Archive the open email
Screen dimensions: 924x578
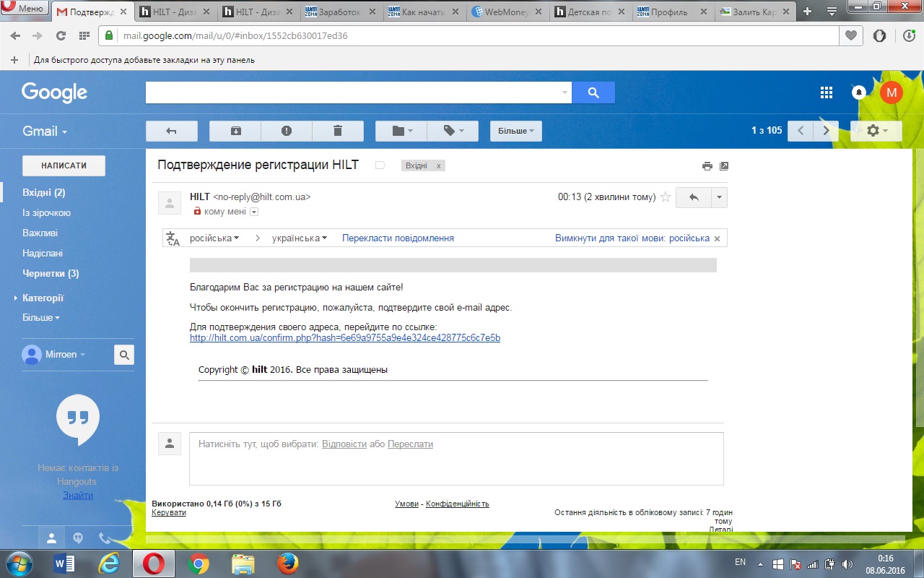click(235, 131)
